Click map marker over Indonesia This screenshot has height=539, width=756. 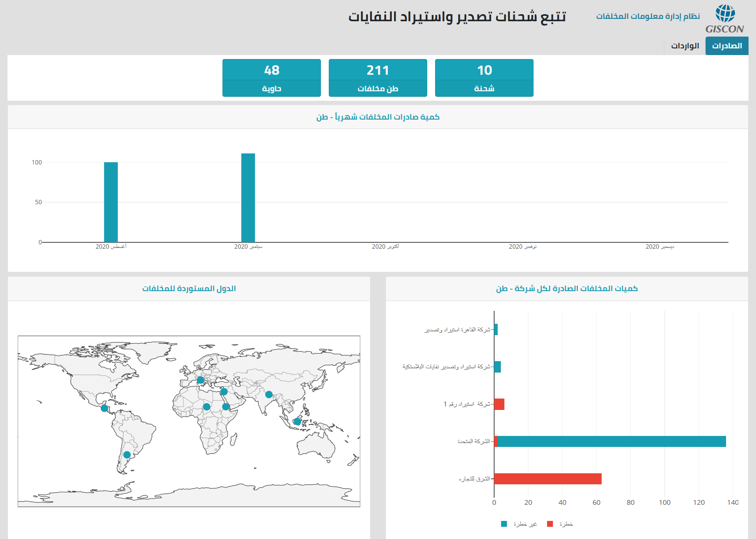[298, 422]
